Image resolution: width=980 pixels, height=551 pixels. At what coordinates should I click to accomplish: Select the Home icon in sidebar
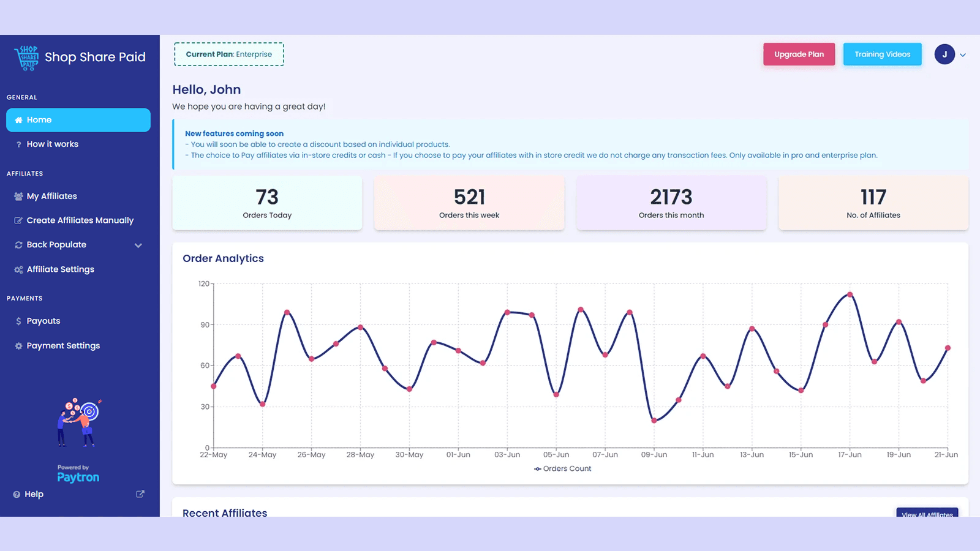[x=19, y=119]
